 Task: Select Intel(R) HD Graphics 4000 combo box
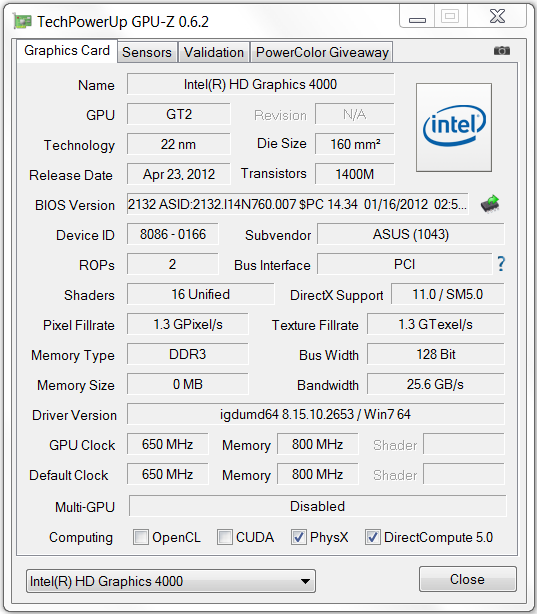click(x=171, y=581)
